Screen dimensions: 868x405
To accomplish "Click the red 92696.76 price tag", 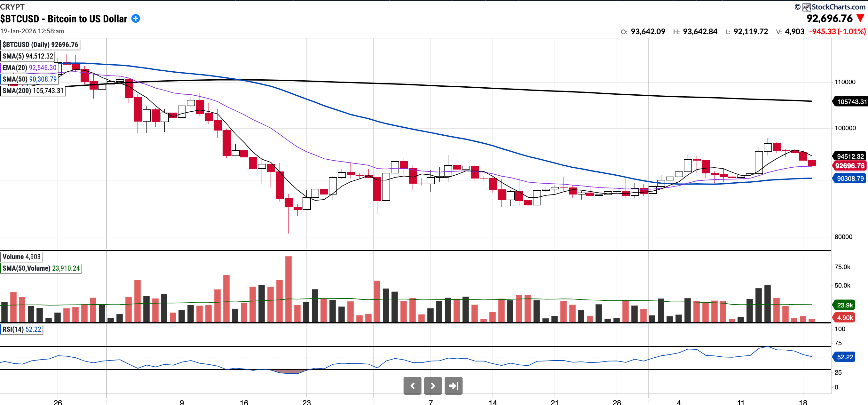I will [x=849, y=166].
